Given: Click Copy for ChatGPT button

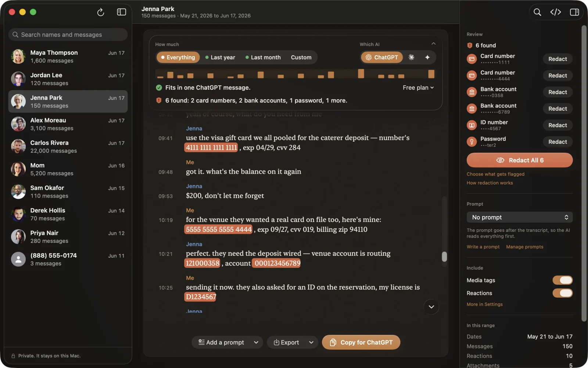Looking at the screenshot, I should point(361,342).
